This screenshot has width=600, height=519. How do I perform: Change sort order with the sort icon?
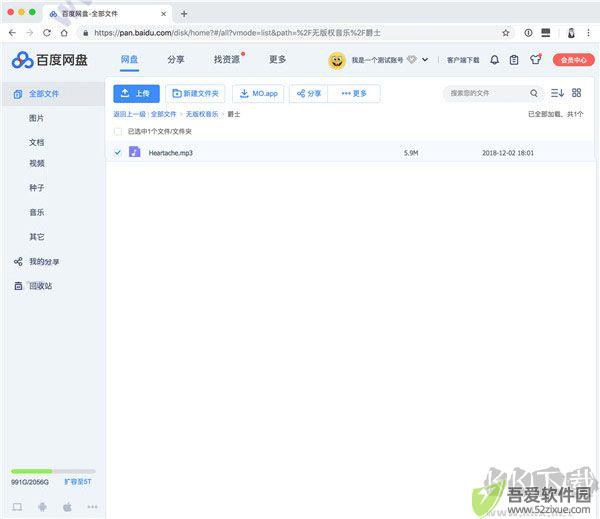(557, 93)
